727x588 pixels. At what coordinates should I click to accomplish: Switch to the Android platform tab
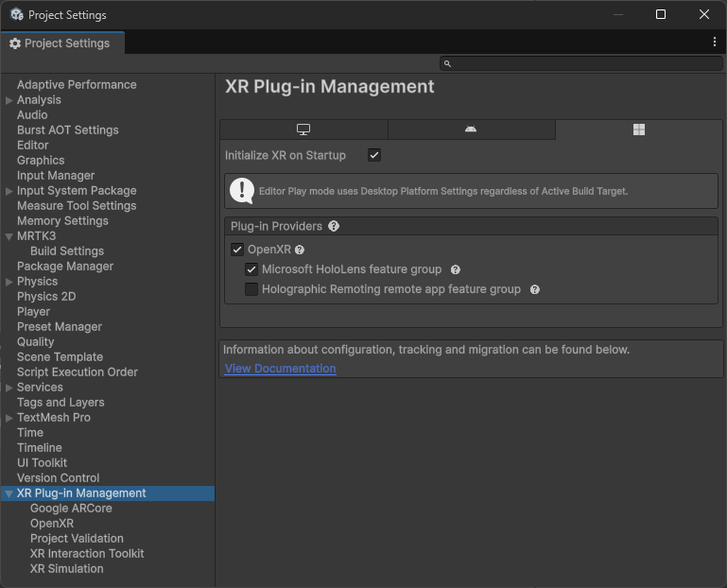(x=471, y=130)
